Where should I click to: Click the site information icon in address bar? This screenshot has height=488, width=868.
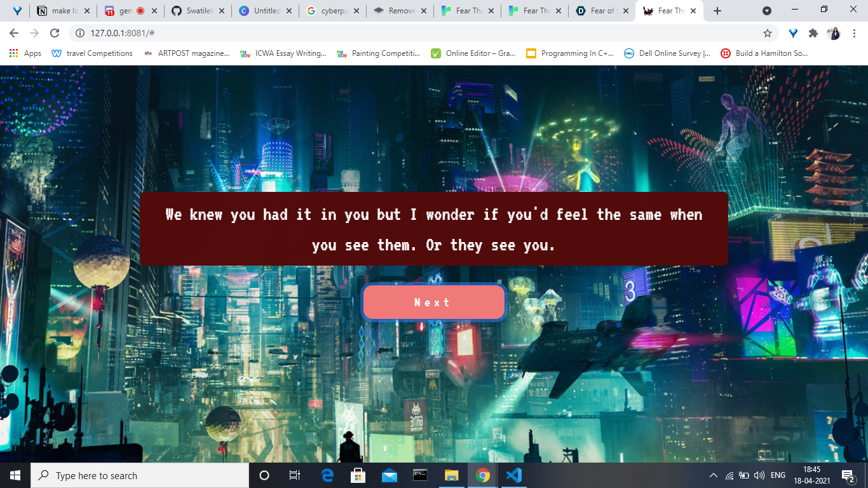coord(80,33)
